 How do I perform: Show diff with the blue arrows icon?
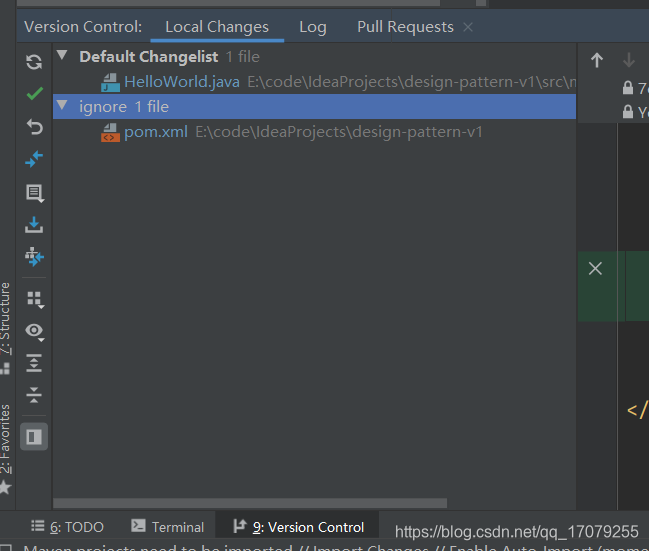(x=34, y=159)
